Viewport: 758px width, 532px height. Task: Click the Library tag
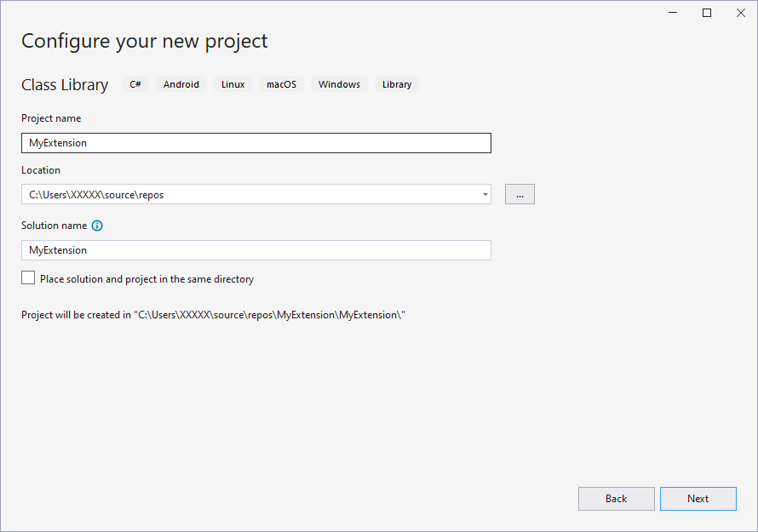pos(397,84)
